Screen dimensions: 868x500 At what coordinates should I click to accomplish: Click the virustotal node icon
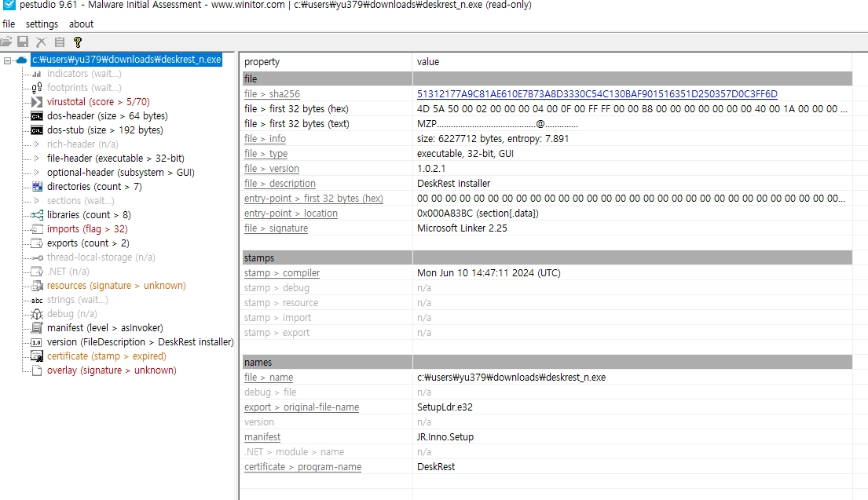point(37,102)
